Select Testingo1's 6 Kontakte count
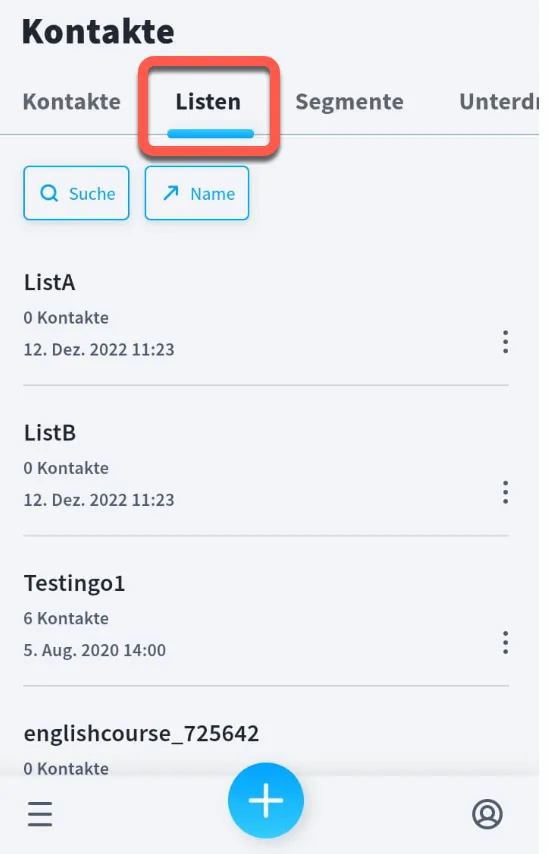This screenshot has width=548, height=854. (x=66, y=618)
